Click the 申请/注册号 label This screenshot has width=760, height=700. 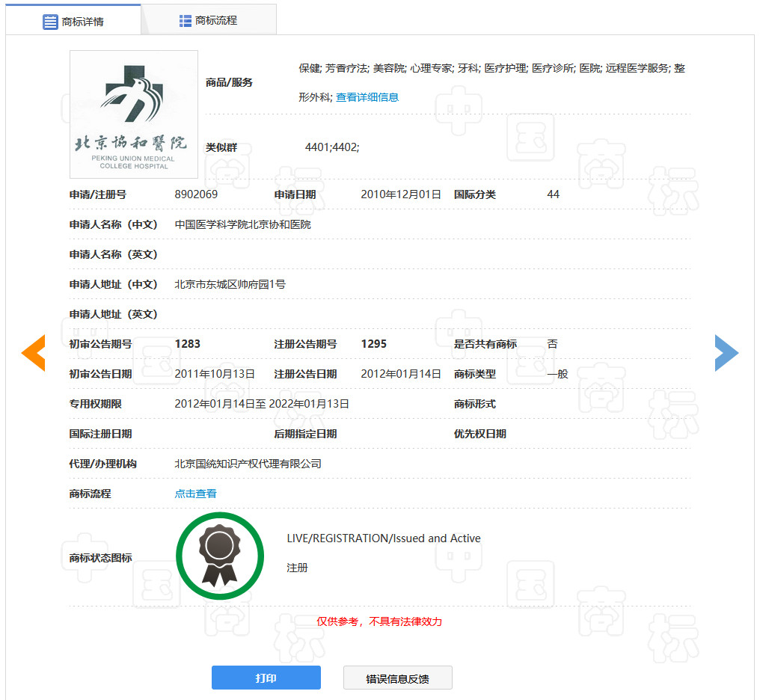coord(97,194)
